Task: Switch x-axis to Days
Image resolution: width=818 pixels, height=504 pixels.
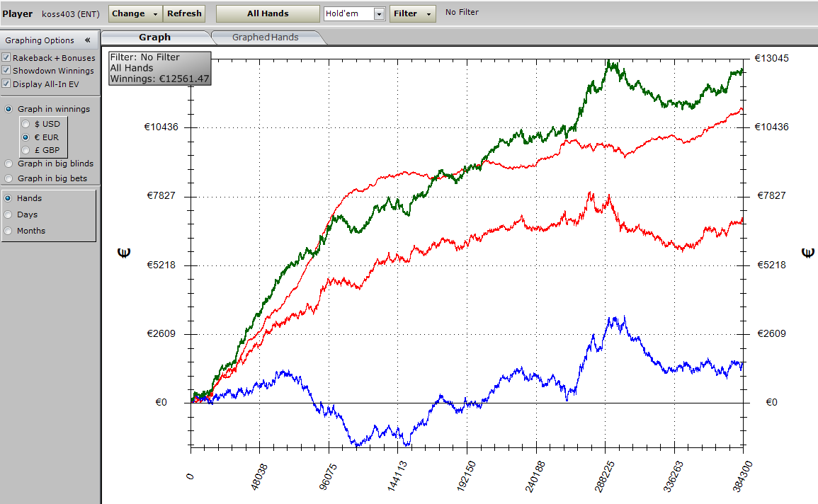Action: coord(8,214)
